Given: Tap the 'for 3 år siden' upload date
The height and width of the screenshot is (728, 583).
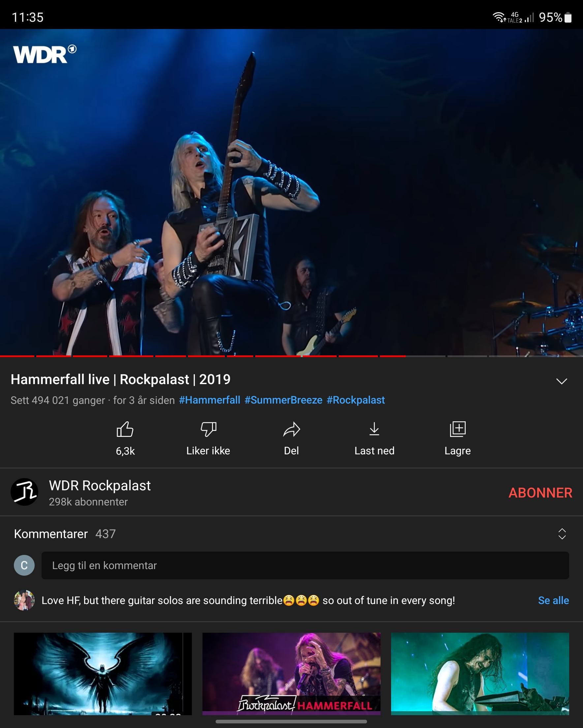Looking at the screenshot, I should [144, 400].
